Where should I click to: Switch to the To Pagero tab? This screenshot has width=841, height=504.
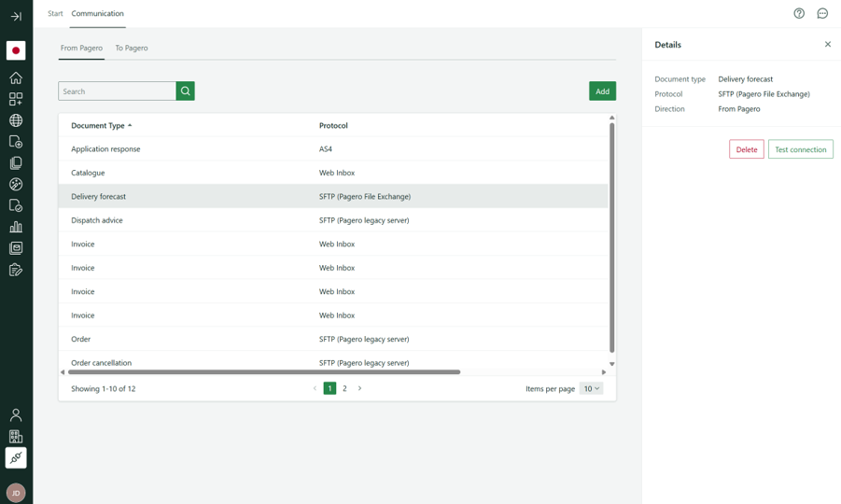coord(132,48)
